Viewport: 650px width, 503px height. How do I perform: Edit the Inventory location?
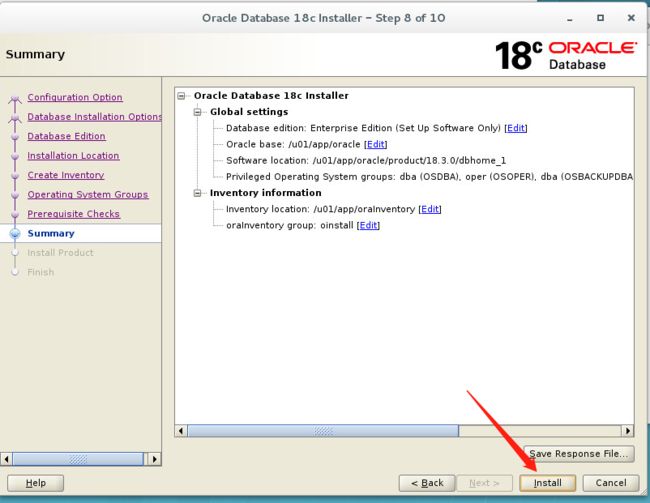click(430, 209)
